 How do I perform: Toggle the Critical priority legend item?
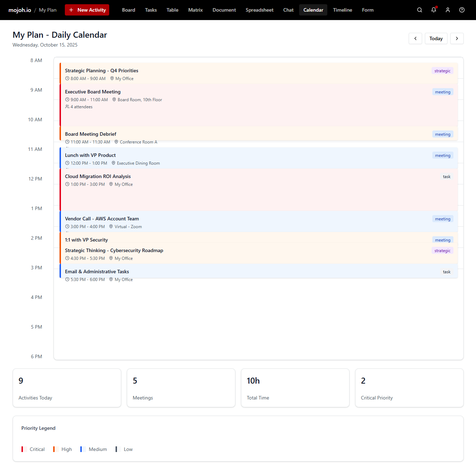point(32,449)
